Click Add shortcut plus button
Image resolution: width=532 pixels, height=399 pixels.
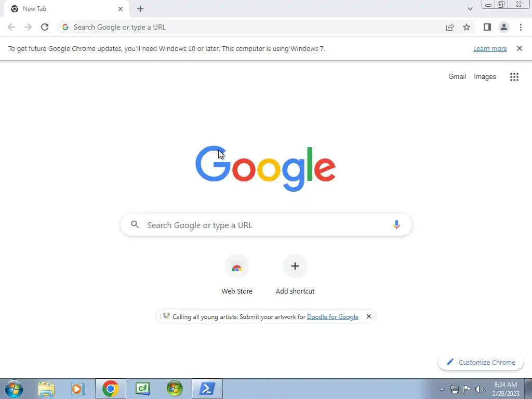[x=295, y=266]
